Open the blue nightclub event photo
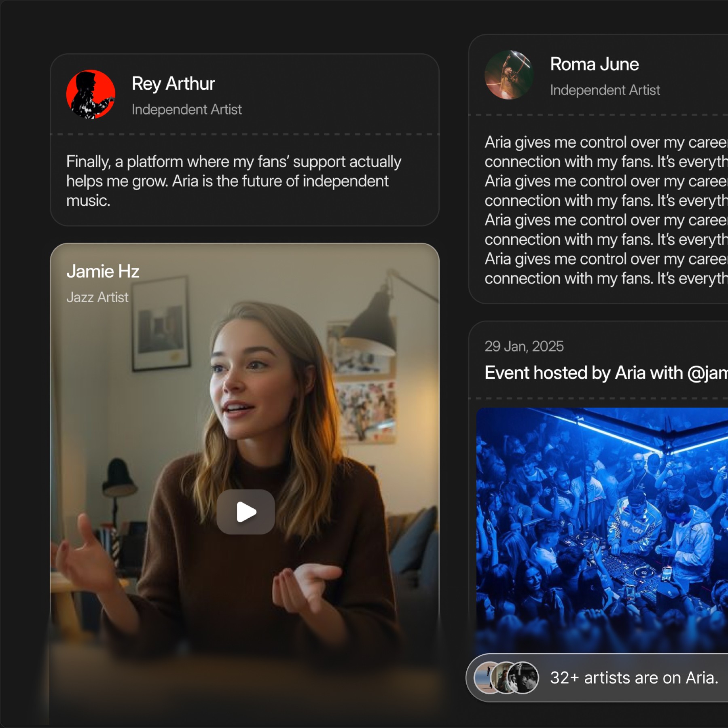This screenshot has width=728, height=728. point(602,530)
